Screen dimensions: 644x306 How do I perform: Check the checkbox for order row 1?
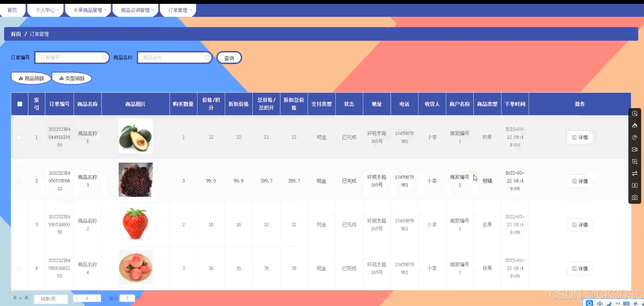coord(19,137)
